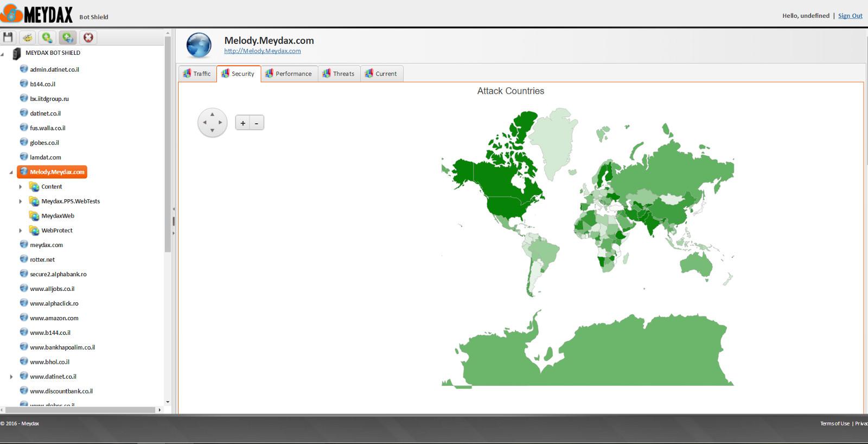Select datinet.co.il tree item
The image size is (868, 444).
tap(45, 113)
